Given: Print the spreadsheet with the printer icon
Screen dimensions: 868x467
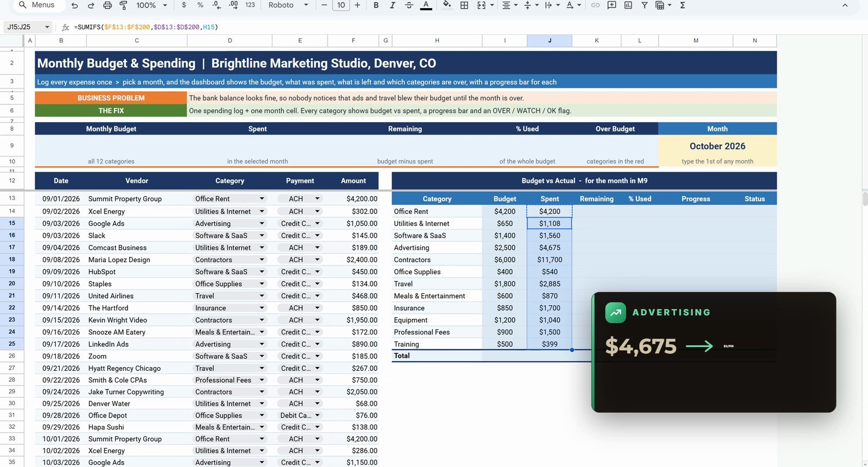Looking at the screenshot, I should pyautogui.click(x=107, y=5).
